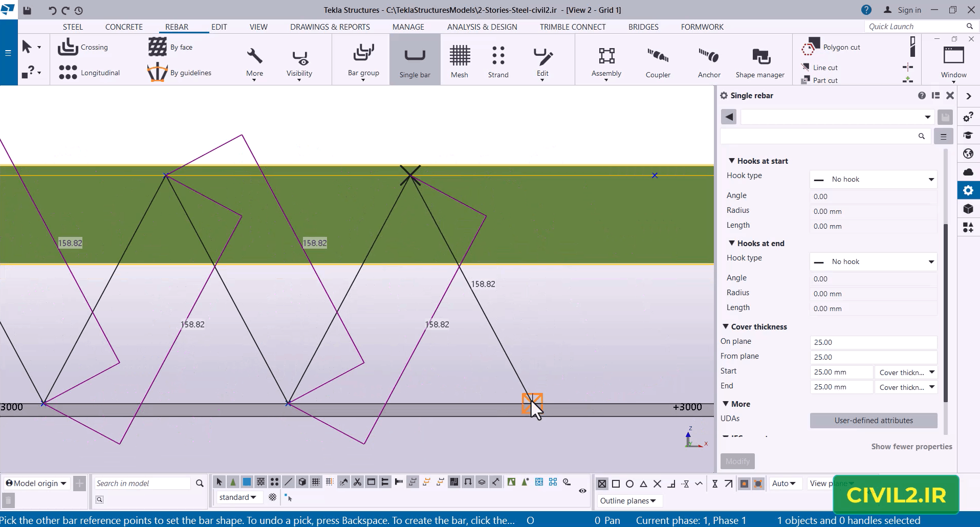980x527 pixels.
Task: Toggle snap to midpoints (triangle icon)
Action: pos(644,484)
